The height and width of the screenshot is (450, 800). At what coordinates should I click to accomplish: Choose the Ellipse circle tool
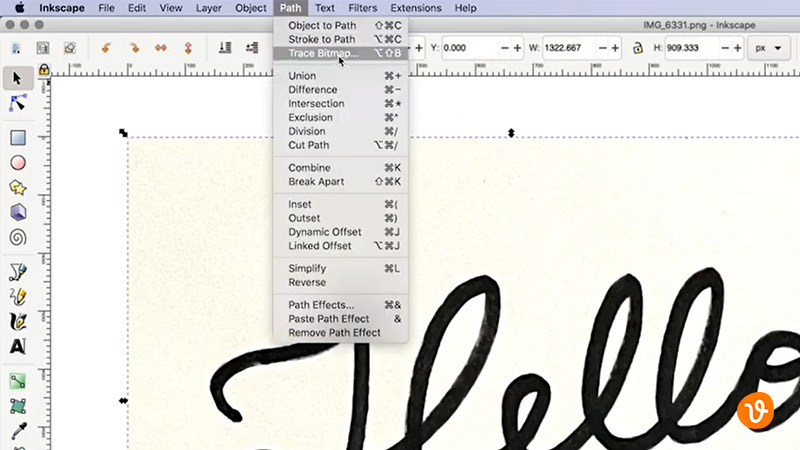(18, 163)
